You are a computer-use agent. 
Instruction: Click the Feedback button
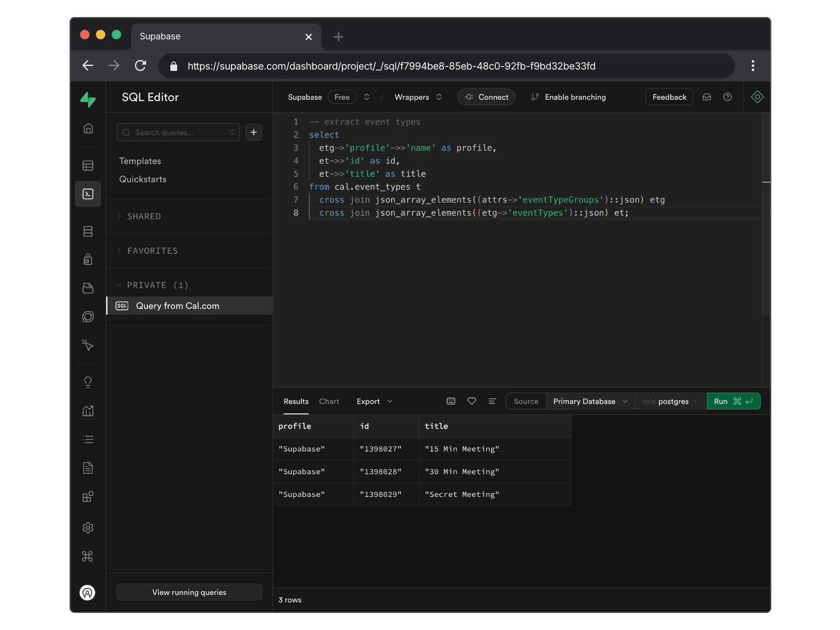click(669, 97)
